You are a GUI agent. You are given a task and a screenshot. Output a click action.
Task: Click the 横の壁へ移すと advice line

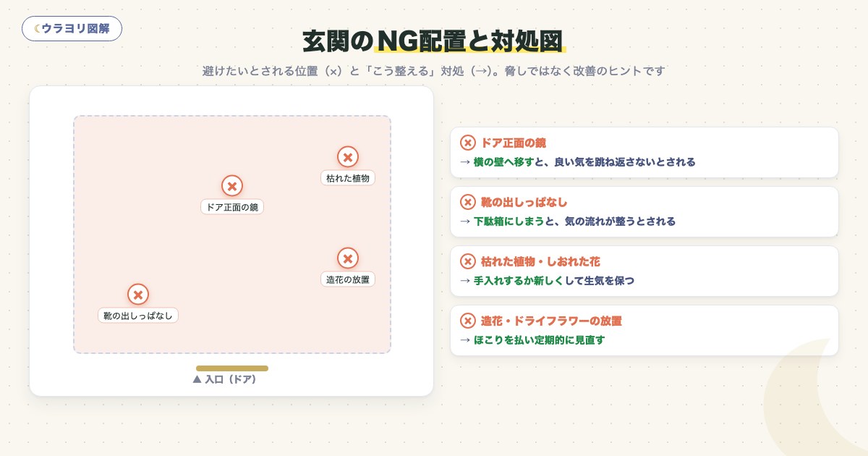click(578, 162)
